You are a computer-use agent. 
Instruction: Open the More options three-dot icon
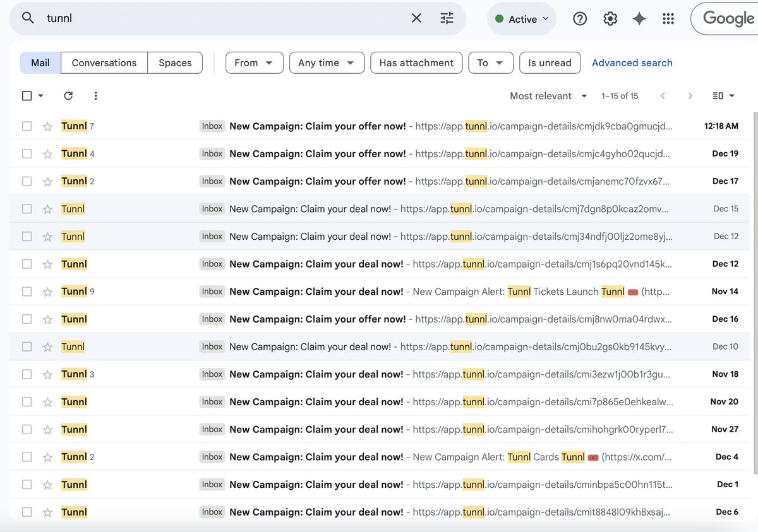coord(95,96)
